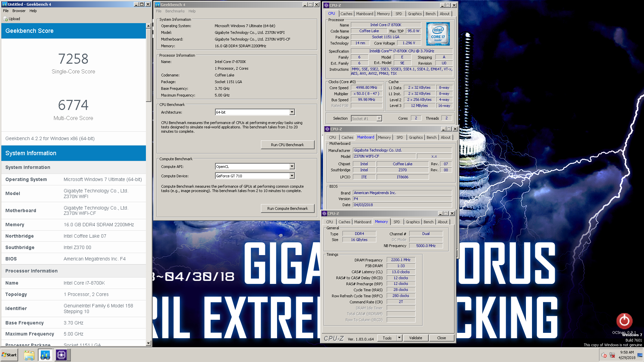Click the Core Speed field showing 4998.80 MHz
Viewport: 644px width, 362px height.
pyautogui.click(x=367, y=87)
